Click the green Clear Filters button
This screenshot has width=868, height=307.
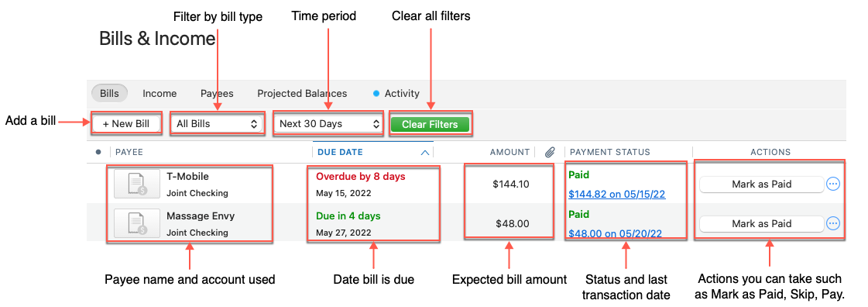click(430, 124)
